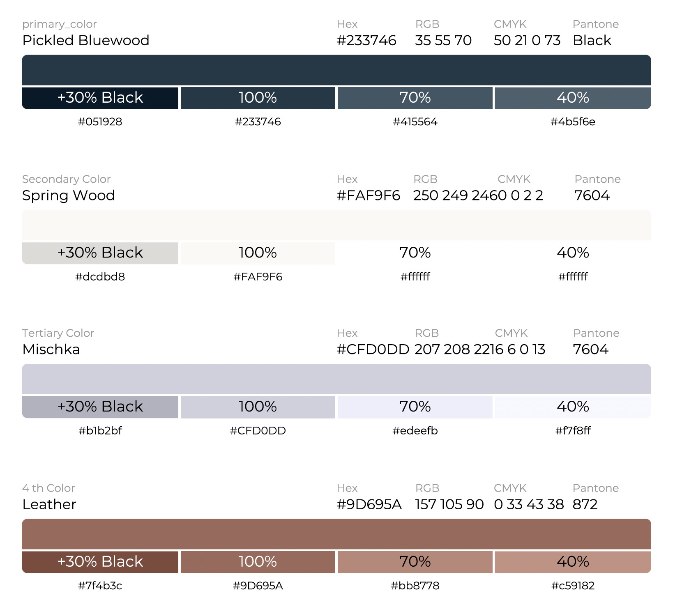682x616 pixels.
Task: Click the Mischka color name
Action: [x=51, y=349]
